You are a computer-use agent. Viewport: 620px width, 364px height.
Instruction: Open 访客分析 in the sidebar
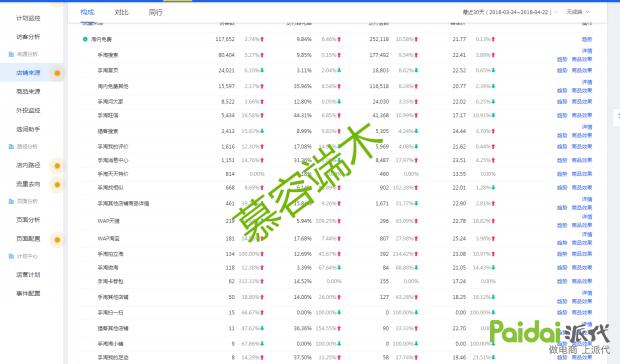28,37
